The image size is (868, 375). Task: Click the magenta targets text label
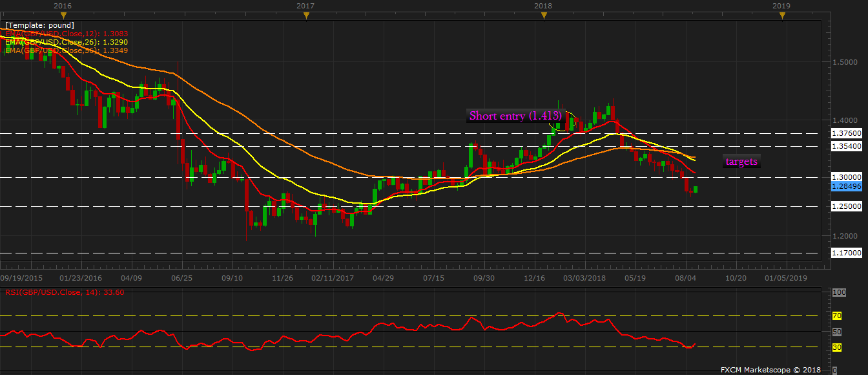(741, 162)
